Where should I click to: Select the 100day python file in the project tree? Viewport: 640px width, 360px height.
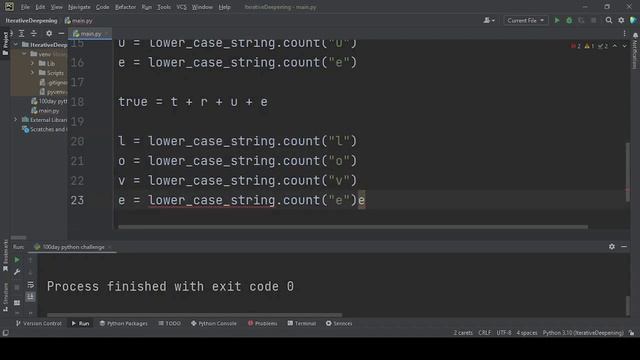49,101
